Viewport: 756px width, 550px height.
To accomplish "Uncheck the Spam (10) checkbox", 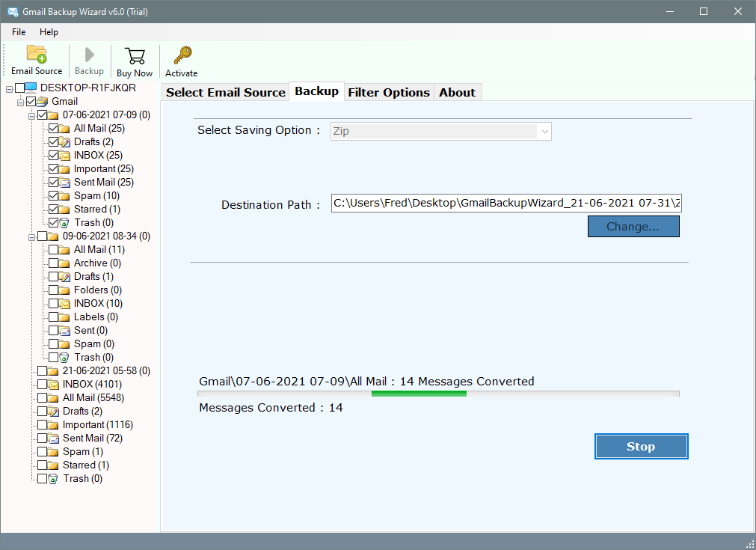I will tap(54, 196).
